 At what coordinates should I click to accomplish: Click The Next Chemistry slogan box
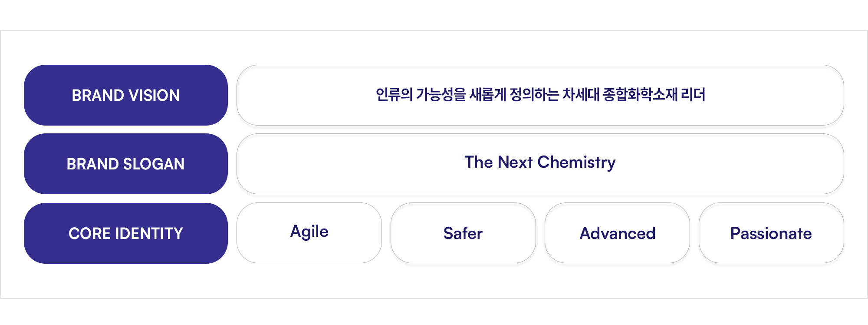540,164
